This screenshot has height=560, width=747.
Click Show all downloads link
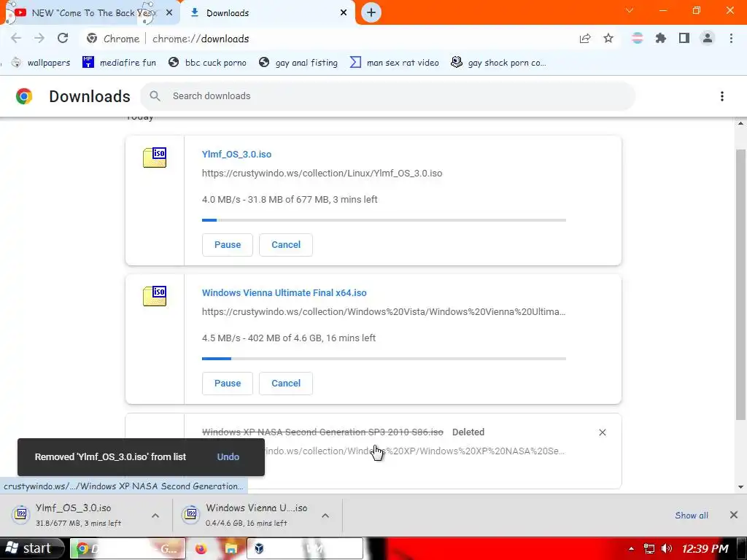pyautogui.click(x=692, y=516)
